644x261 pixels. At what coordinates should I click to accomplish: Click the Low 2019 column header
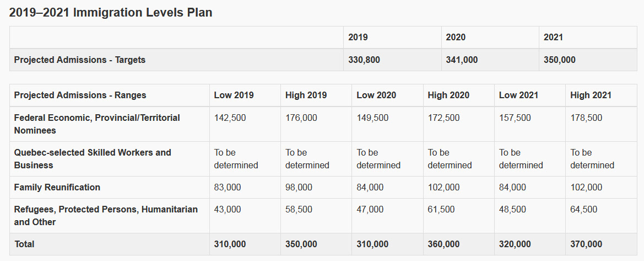point(234,95)
